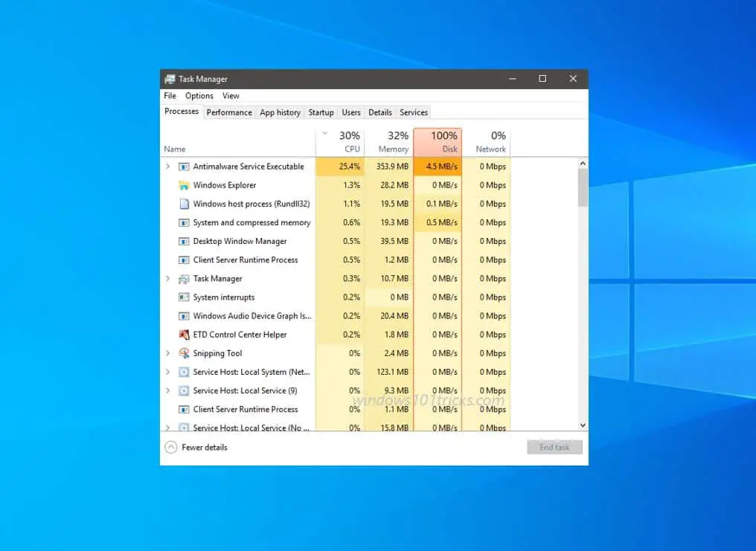
Task: Expand the Antimalware Service Executable row
Action: [x=168, y=167]
